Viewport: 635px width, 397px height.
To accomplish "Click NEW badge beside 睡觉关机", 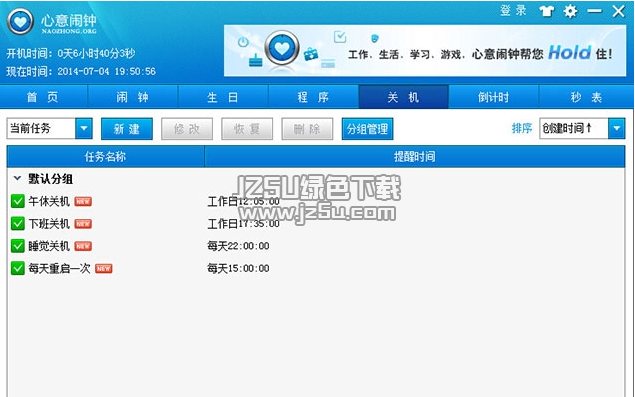I will [x=83, y=246].
